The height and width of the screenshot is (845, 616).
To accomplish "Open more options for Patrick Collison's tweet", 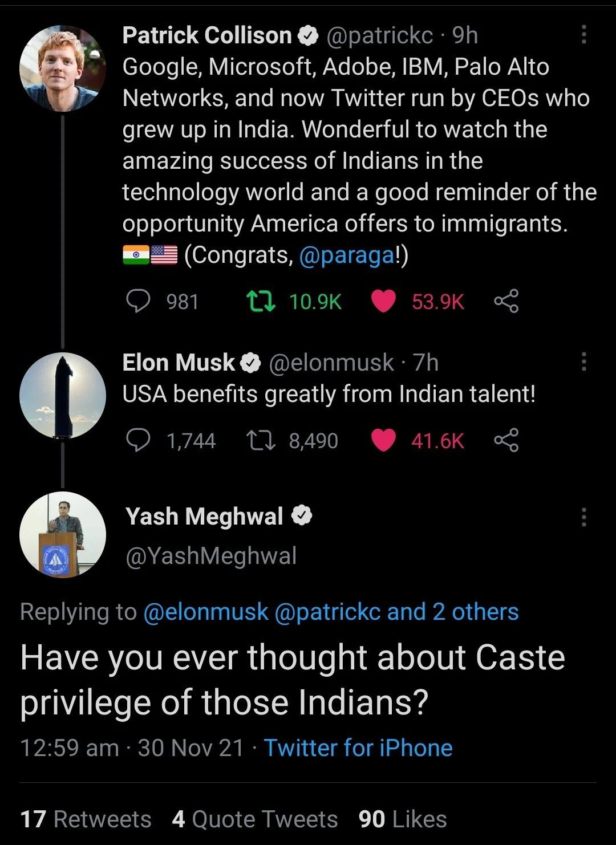I will [x=583, y=35].
